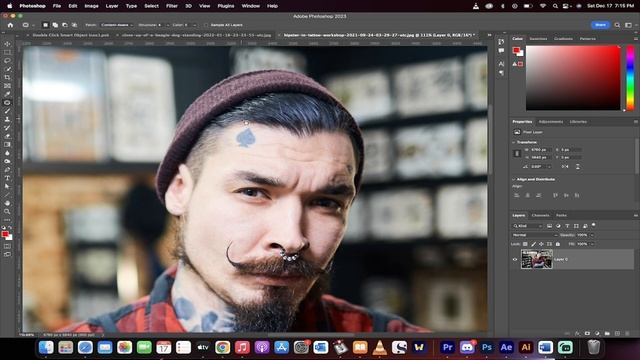Click the blue Share button
Image resolution: width=640 pixels, height=360 pixels.
pos(600,25)
